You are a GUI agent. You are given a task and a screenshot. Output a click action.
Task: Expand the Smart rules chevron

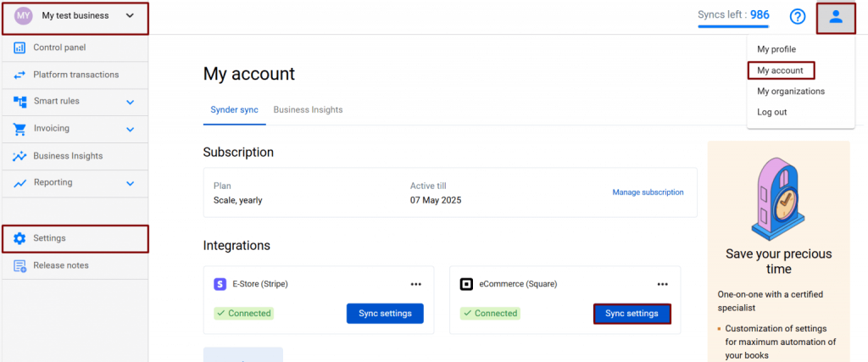click(x=130, y=103)
